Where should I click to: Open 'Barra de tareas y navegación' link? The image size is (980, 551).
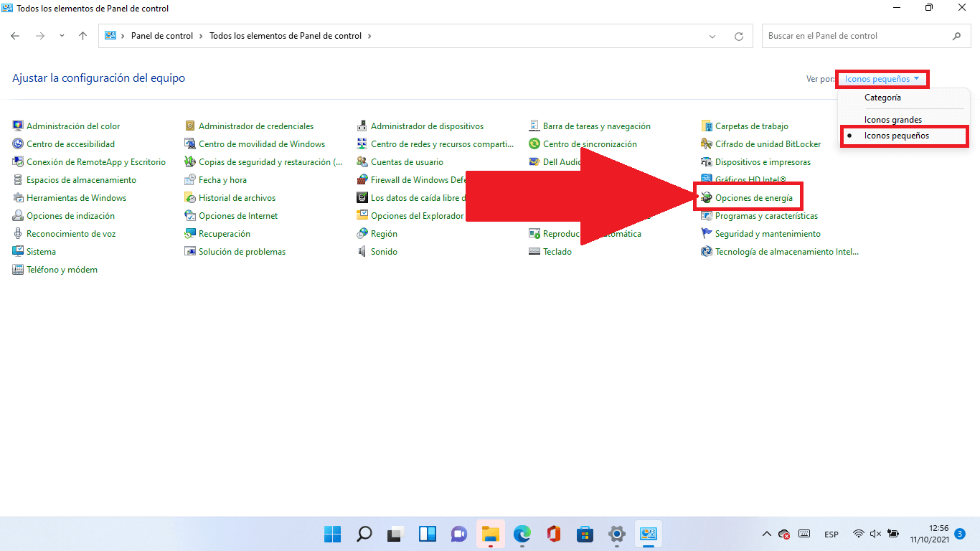tap(597, 126)
